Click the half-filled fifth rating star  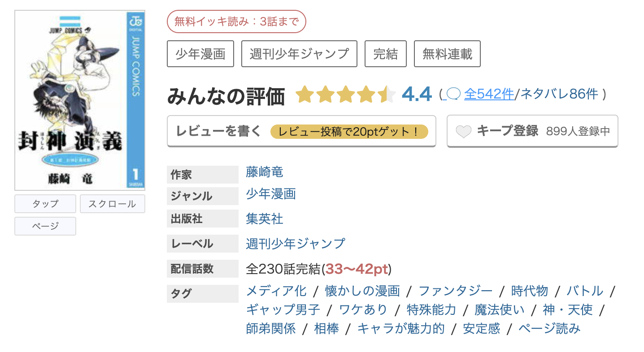(x=387, y=94)
